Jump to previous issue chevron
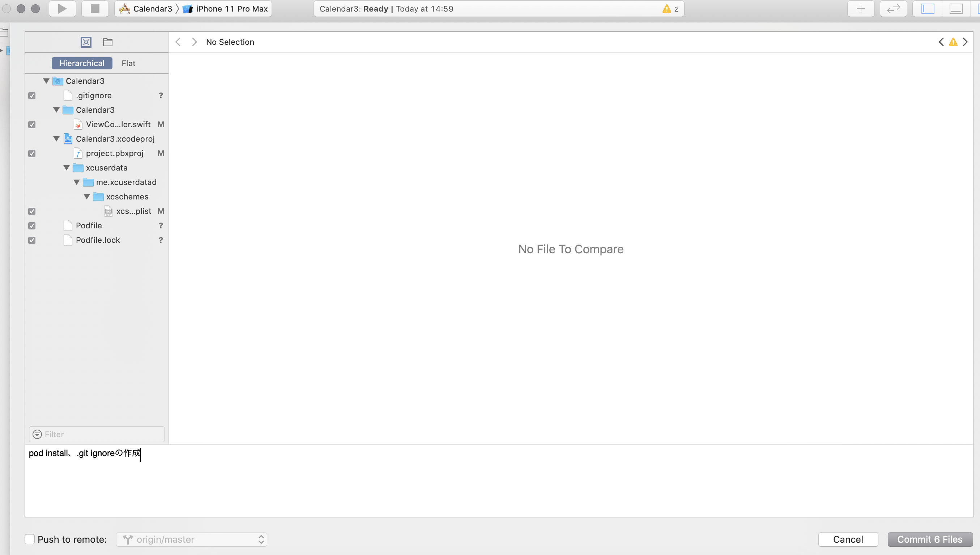Screen dimensions: 980x555 941,42
